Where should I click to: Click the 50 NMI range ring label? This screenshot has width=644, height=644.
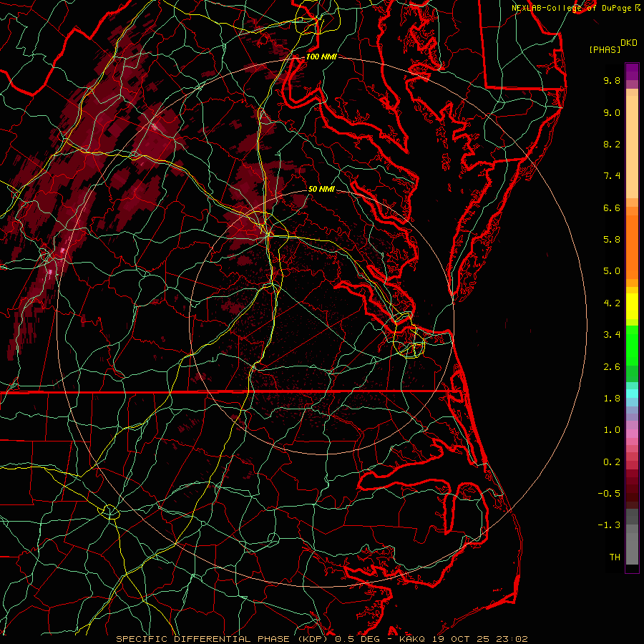tap(321, 189)
